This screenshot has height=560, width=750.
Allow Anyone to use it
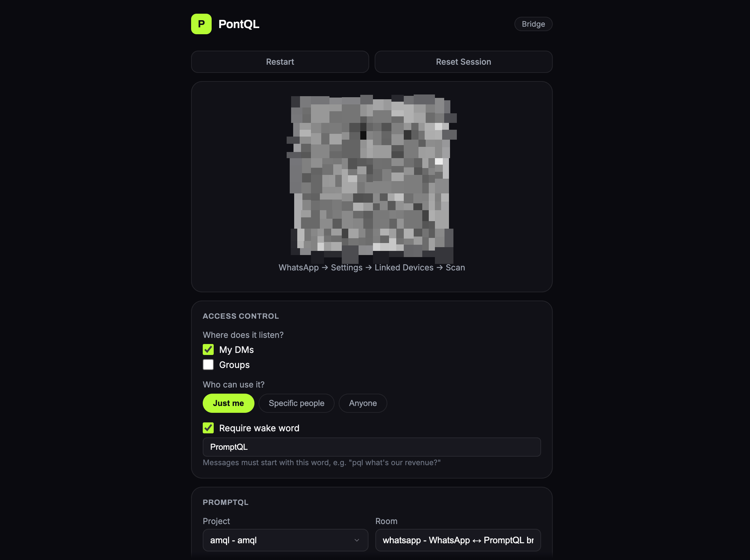[363, 403]
